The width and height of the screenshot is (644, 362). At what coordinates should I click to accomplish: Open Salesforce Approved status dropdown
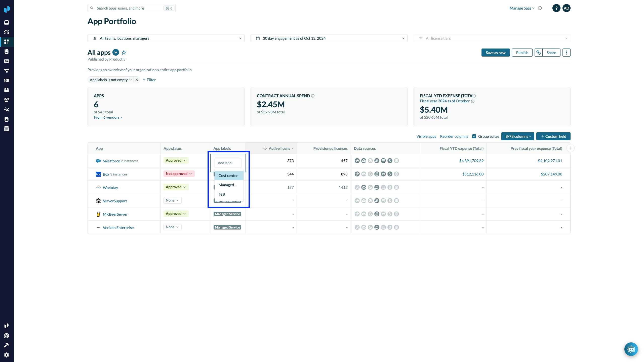(x=176, y=160)
